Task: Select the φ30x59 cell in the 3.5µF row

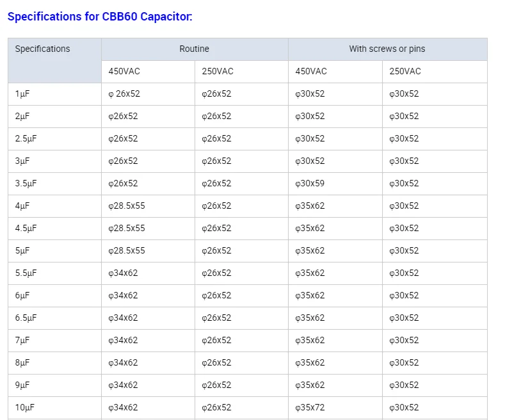Action: coord(310,184)
